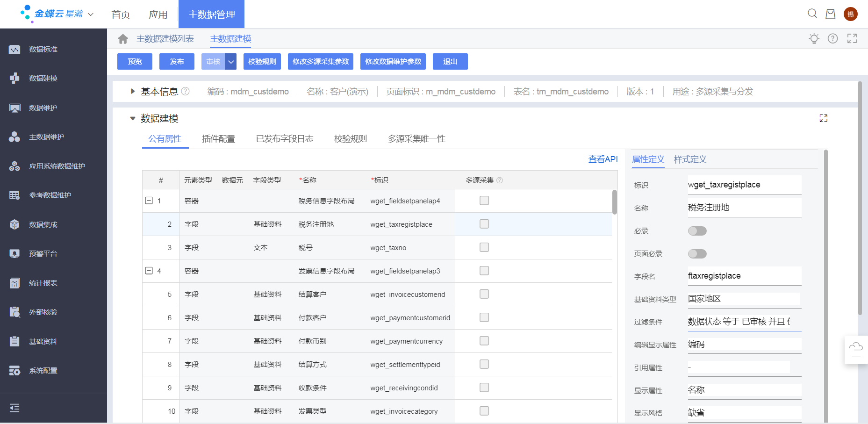Maximize the 数据建模 panel with expand icon
The width and height of the screenshot is (868, 424).
click(x=824, y=118)
